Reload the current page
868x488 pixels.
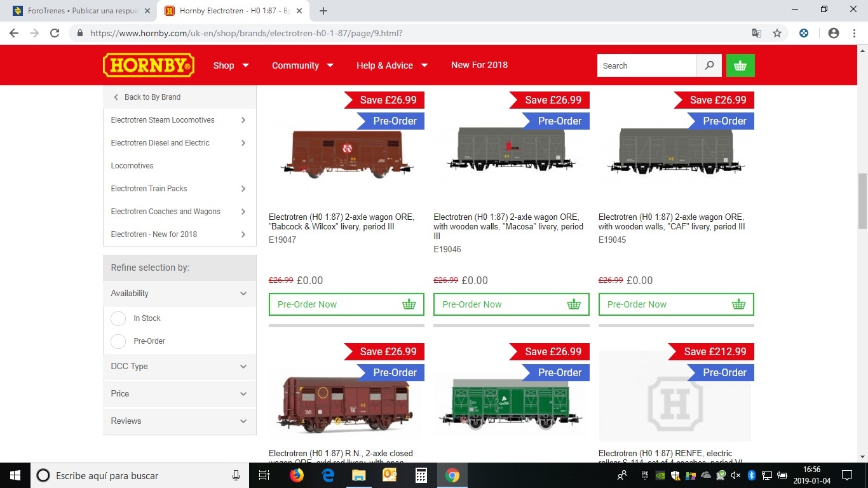click(55, 33)
